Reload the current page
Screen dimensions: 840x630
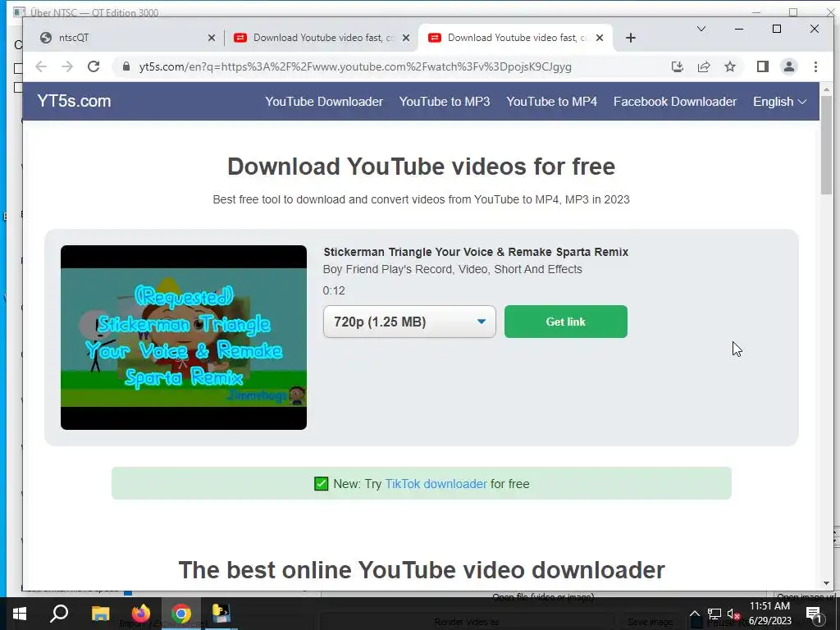(x=94, y=66)
